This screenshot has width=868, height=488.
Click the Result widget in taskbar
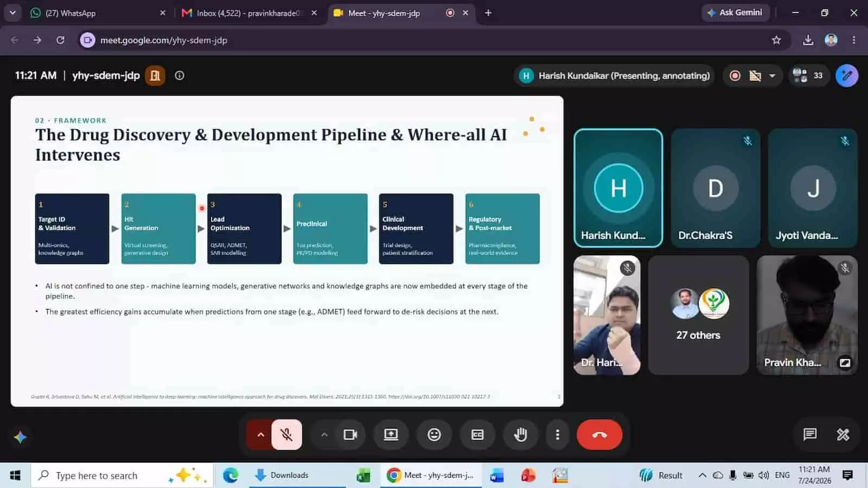point(661,476)
